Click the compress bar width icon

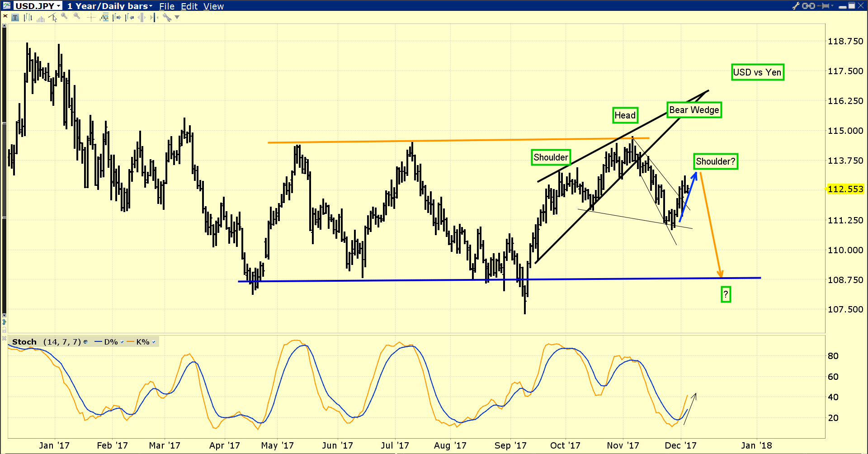point(154,18)
